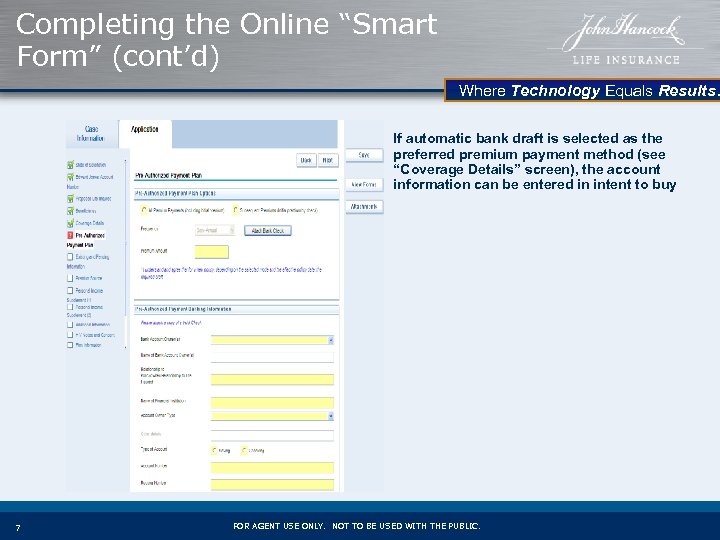Click the Save button
This screenshot has height=540, width=720.
[x=364, y=155]
